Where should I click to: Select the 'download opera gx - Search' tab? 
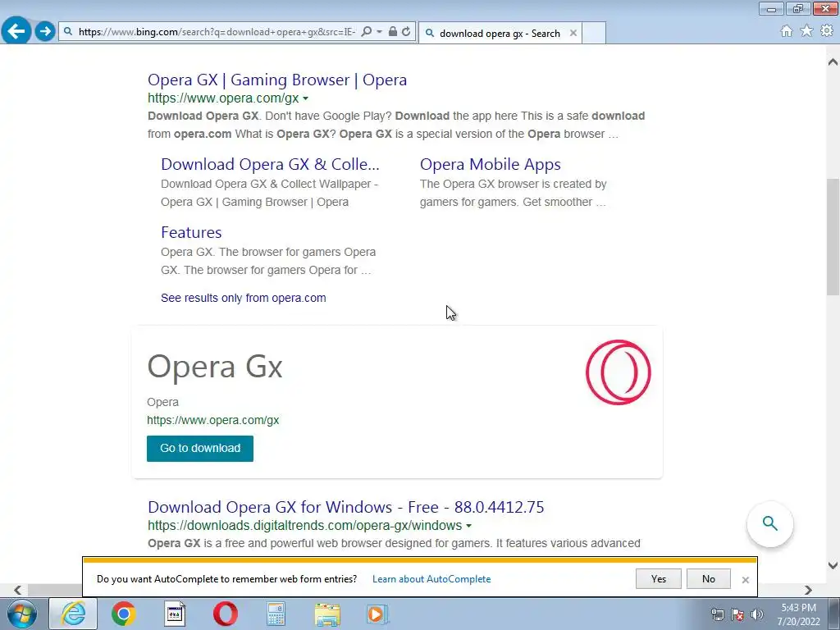(x=500, y=33)
